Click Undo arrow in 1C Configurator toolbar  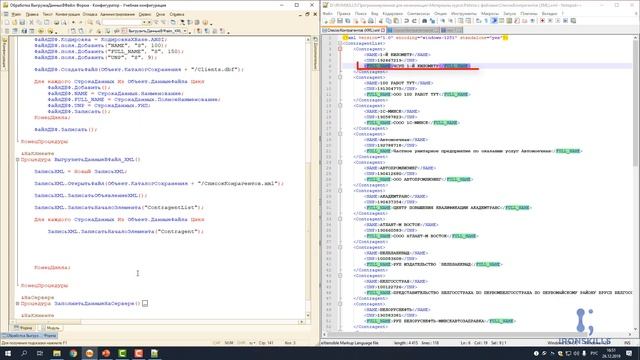coord(73,22)
